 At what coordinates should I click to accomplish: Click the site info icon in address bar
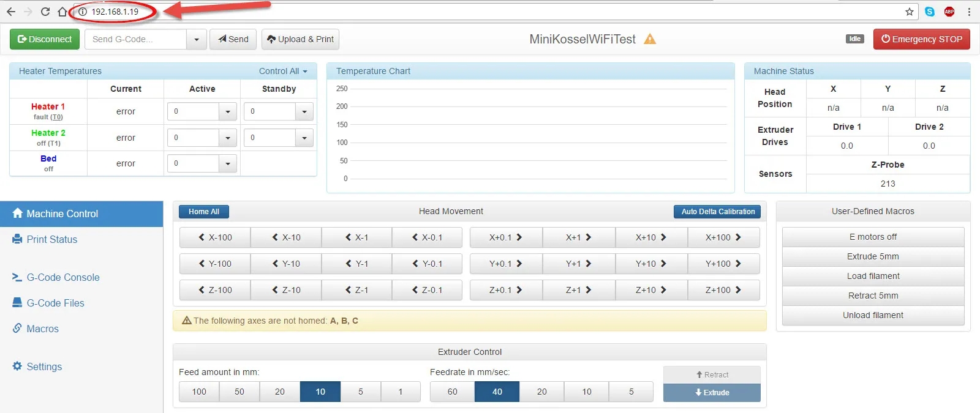[x=83, y=12]
